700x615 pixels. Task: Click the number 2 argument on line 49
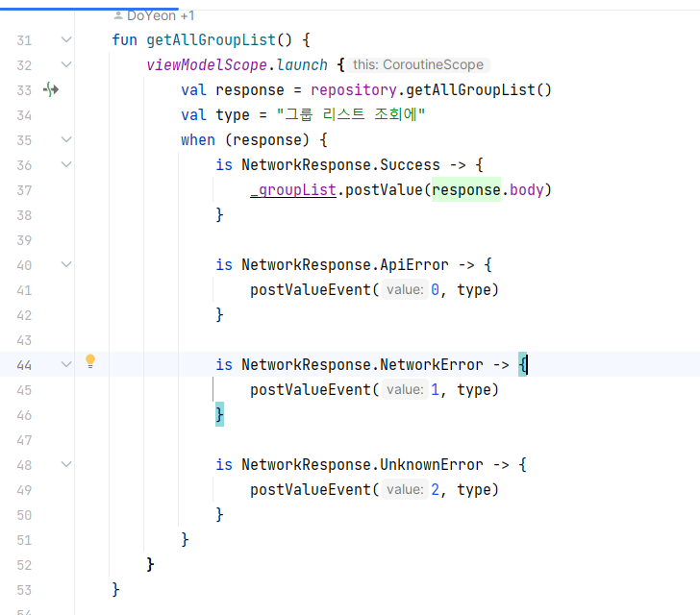[435, 490]
